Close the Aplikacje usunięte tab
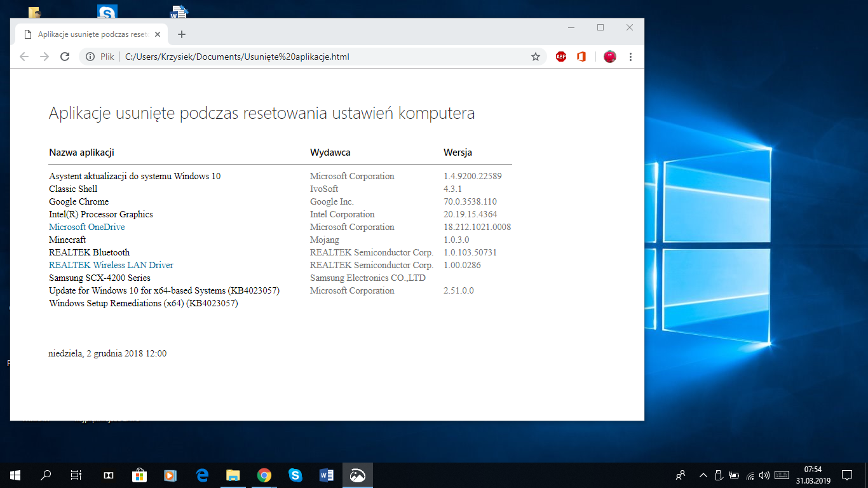Image resolution: width=868 pixels, height=488 pixels. pos(158,34)
